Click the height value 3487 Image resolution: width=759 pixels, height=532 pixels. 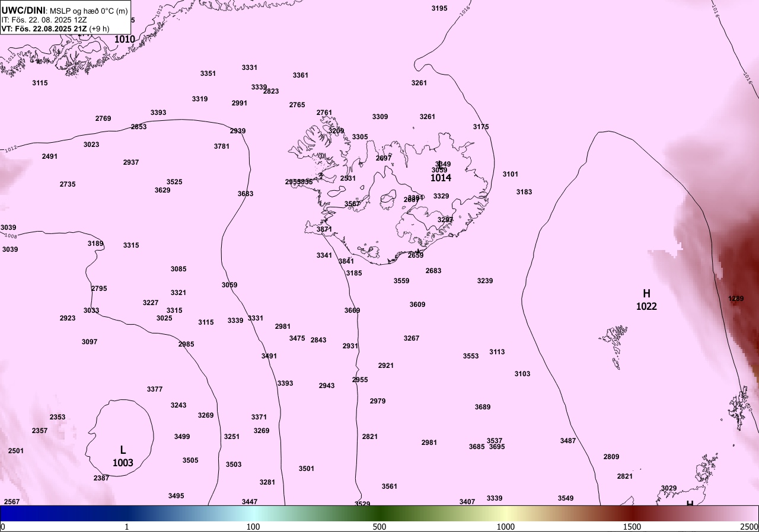(568, 441)
